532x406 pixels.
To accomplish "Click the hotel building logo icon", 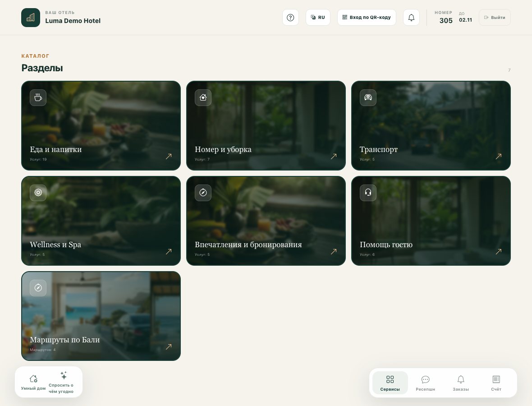I will click(x=31, y=18).
